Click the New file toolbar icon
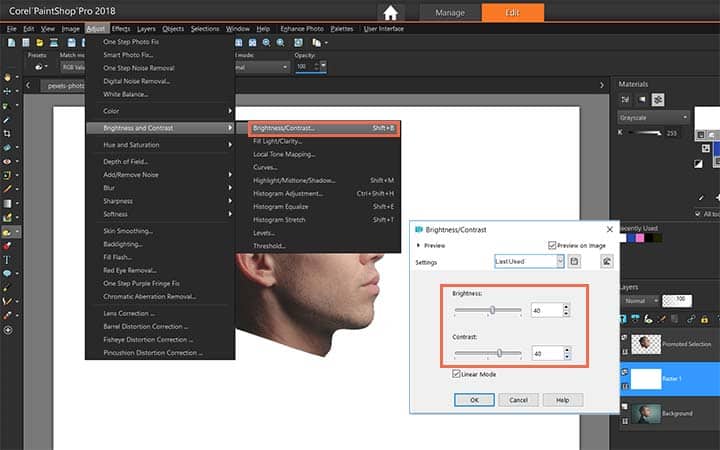This screenshot has height=450, width=720. (x=11, y=43)
